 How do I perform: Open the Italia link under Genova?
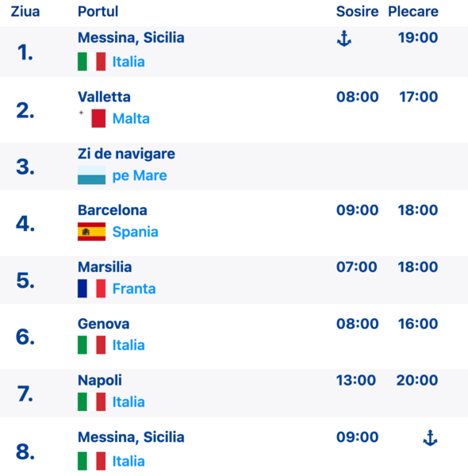pyautogui.click(x=129, y=345)
